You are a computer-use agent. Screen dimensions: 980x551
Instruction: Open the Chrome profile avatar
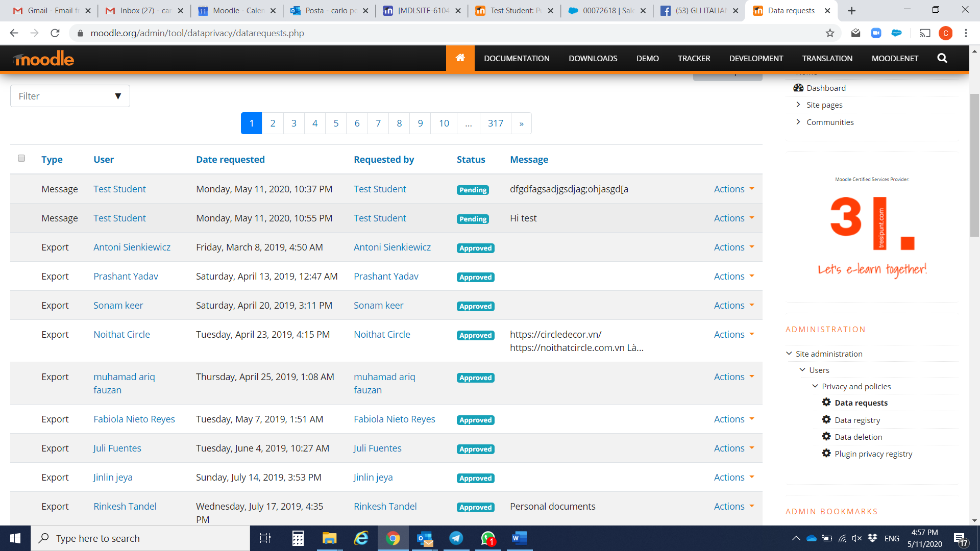pos(945,33)
